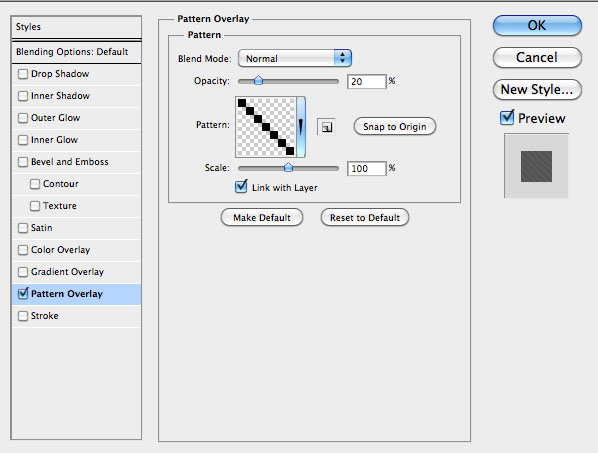Select the Satin row label
Viewport: 598px width, 453px height.
[x=42, y=228]
